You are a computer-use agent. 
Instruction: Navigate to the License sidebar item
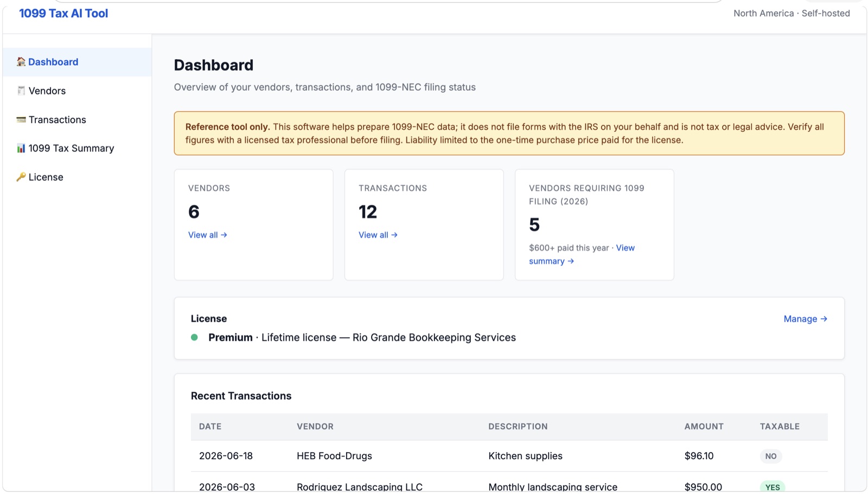coord(77,177)
